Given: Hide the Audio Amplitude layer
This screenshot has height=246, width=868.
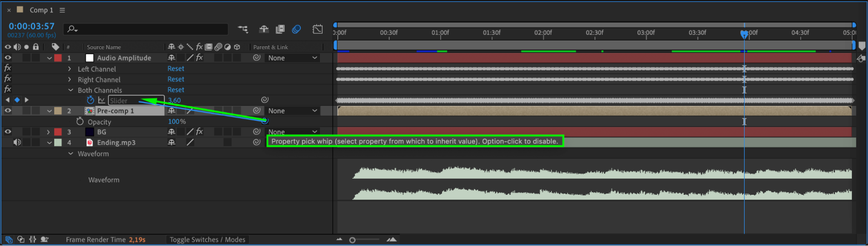Looking at the screenshot, I should click(x=8, y=58).
